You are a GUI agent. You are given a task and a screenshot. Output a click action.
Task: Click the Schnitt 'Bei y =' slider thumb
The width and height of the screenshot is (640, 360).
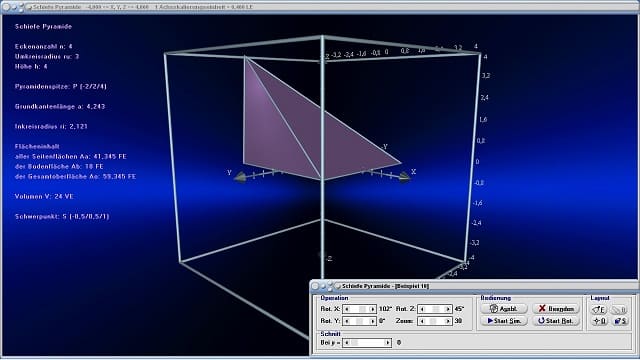[x=354, y=342]
